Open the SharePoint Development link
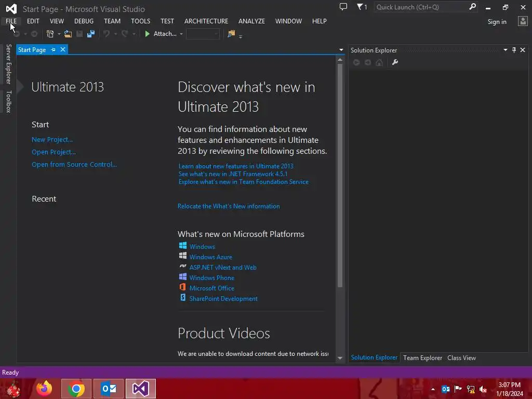Image resolution: width=532 pixels, height=399 pixels. point(223,299)
